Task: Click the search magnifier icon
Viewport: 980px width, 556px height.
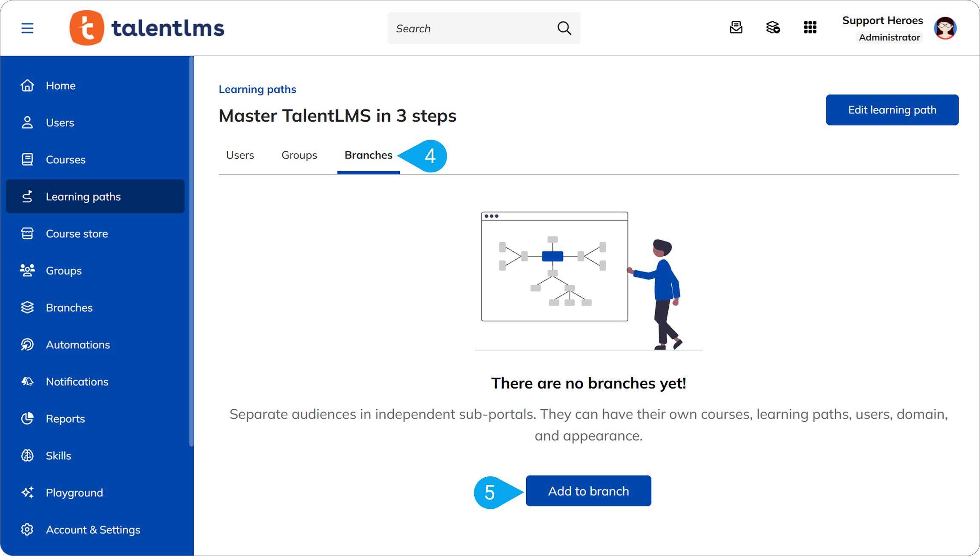Action: 564,28
